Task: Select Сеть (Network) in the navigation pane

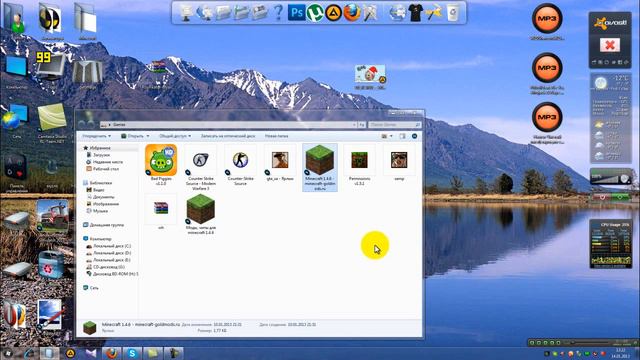Action: point(91,288)
